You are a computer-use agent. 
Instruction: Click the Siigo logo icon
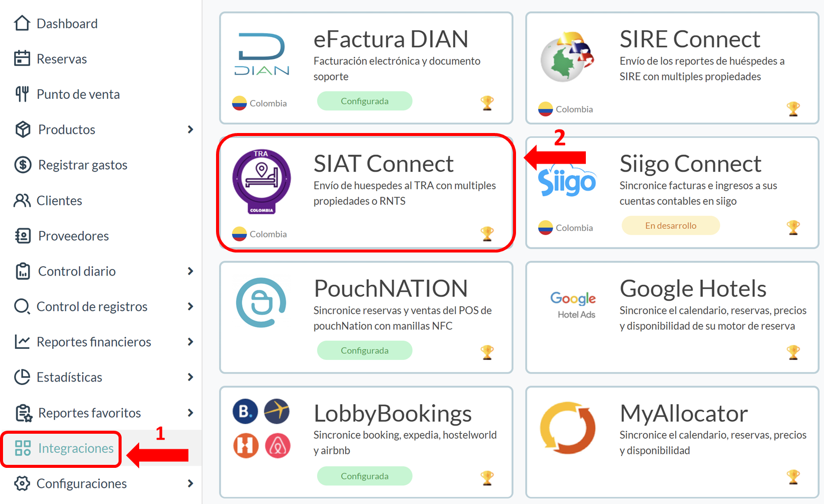point(567,182)
